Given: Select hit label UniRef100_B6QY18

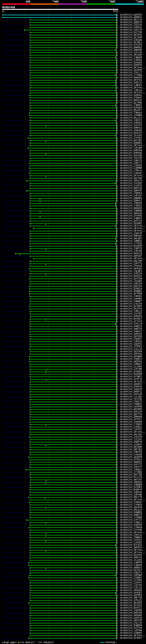Looking at the screenshot, I should point(131,254).
